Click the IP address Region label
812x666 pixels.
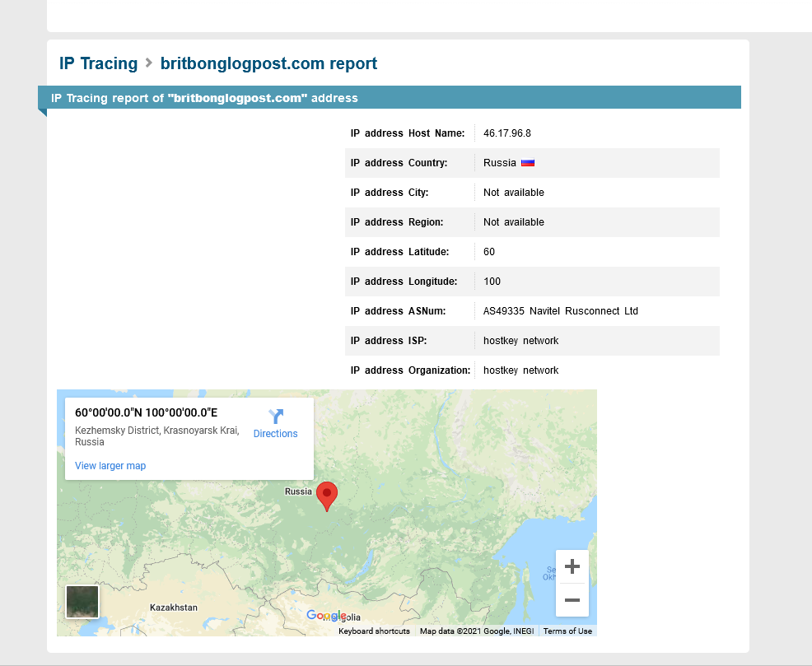coord(397,222)
